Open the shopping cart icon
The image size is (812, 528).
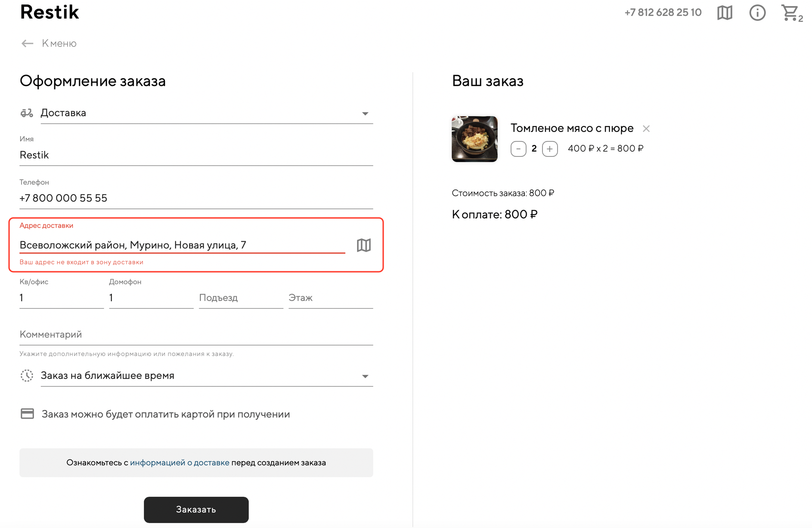[790, 13]
